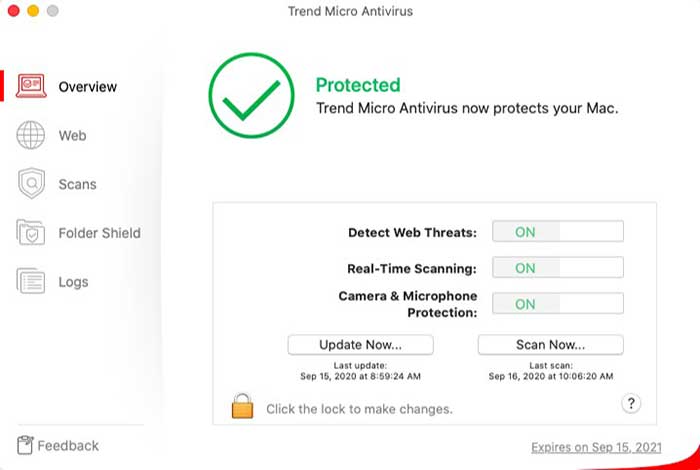
Task: Select the Logs section label
Action: [73, 282]
